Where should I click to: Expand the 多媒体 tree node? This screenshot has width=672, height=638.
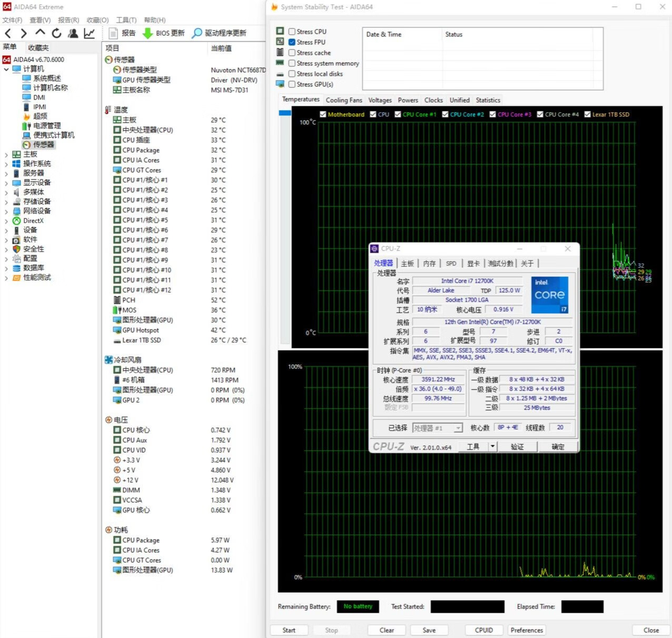[x=6, y=192]
